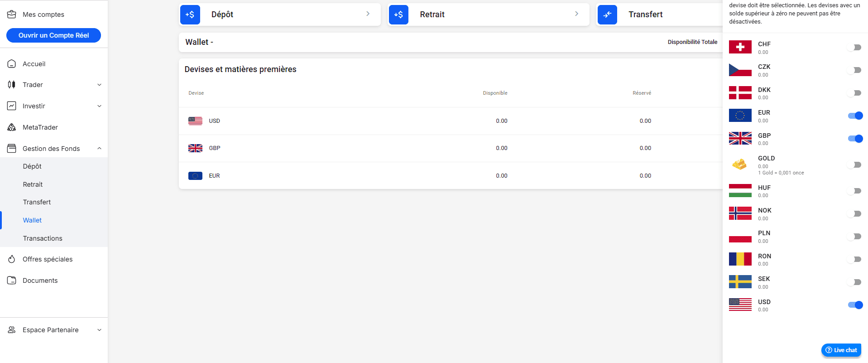868x363 pixels.
Task: Click the Documents folder icon
Action: coord(12,281)
